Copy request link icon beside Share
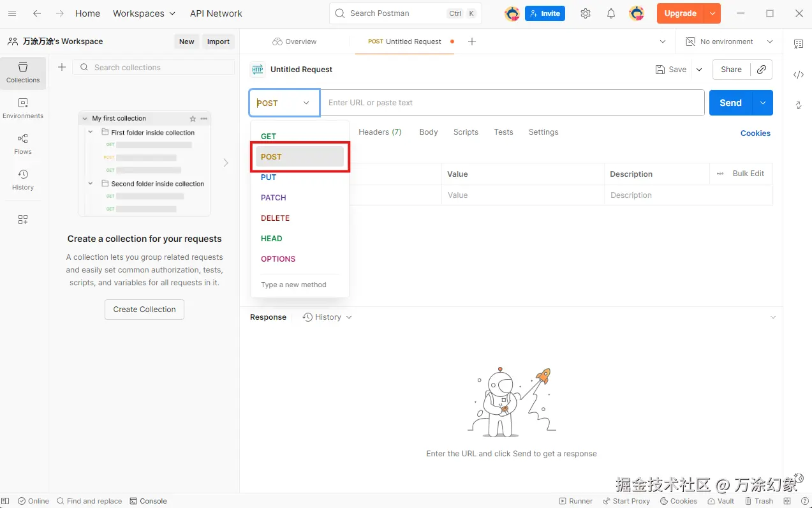The image size is (812, 508). [x=762, y=70]
